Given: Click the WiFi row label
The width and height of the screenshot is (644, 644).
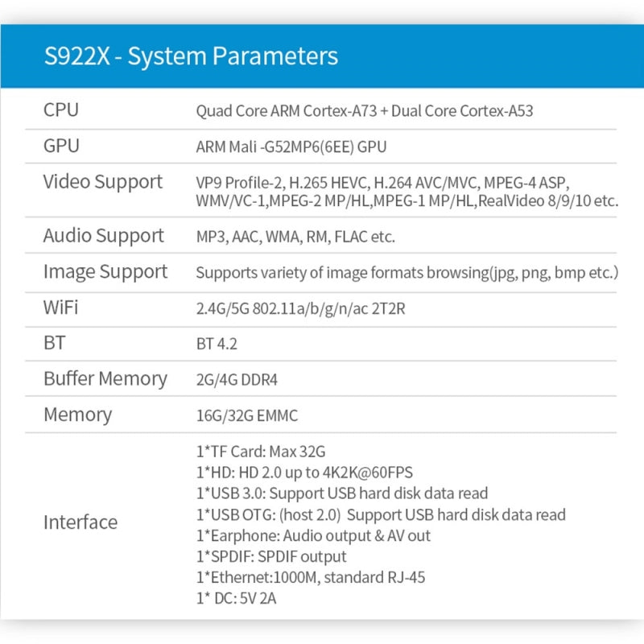Looking at the screenshot, I should tap(61, 308).
